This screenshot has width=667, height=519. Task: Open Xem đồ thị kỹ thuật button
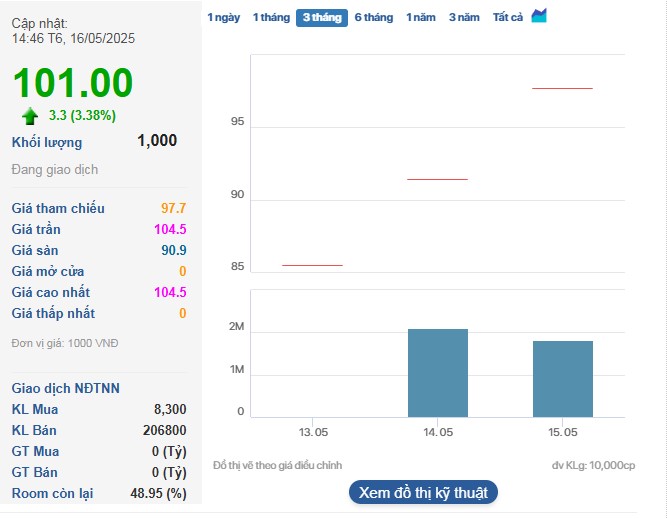click(x=423, y=493)
